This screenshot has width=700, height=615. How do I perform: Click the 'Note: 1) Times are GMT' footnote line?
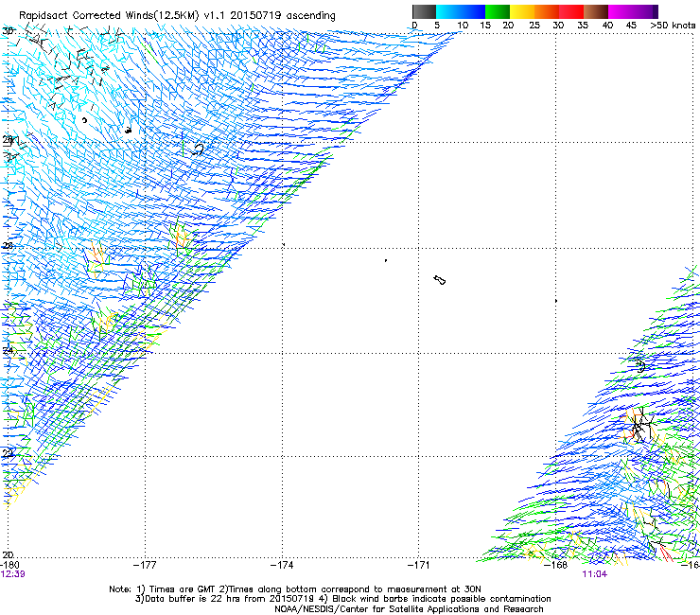click(x=295, y=589)
